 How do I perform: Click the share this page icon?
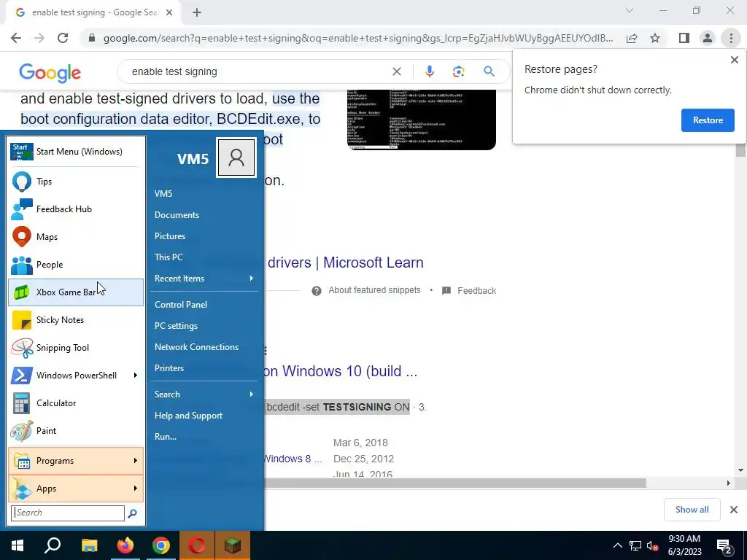tap(632, 38)
